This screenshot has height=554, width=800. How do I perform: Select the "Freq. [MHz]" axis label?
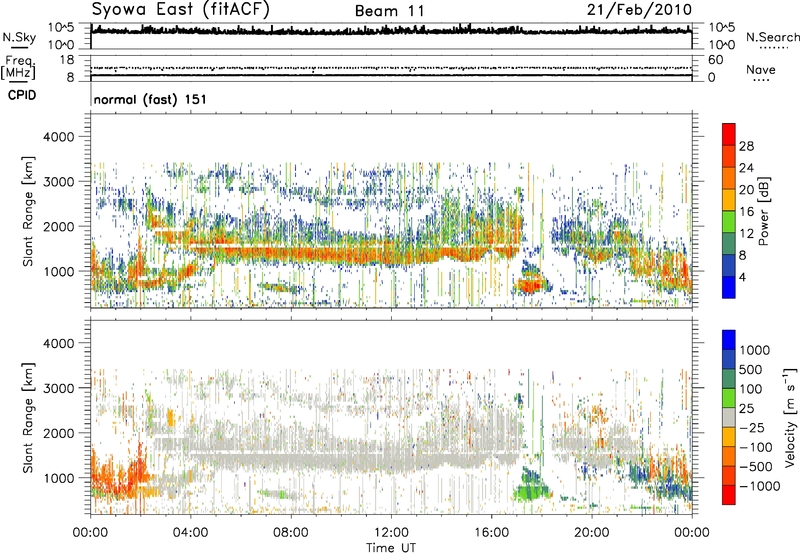[18, 67]
